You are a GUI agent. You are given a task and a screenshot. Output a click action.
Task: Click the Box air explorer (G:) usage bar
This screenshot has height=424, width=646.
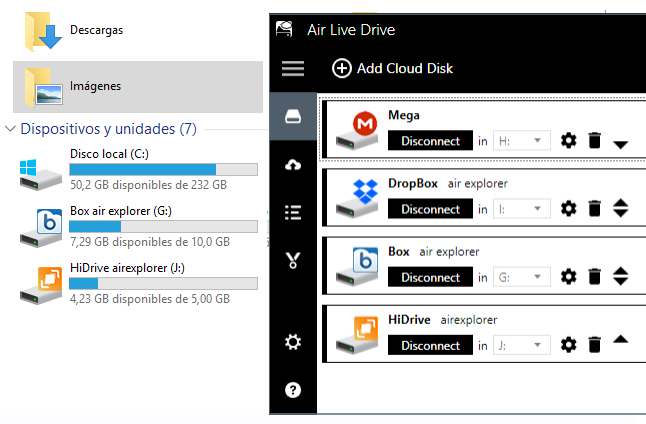point(164,226)
